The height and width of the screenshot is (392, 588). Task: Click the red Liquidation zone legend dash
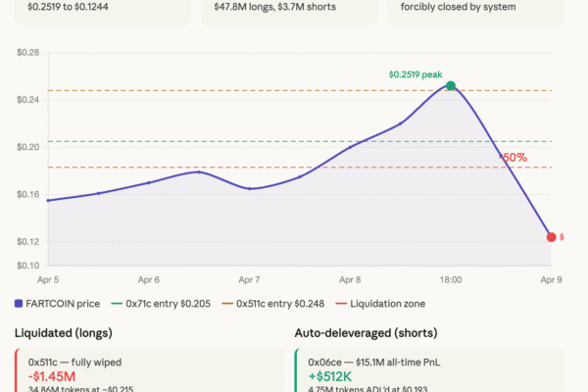click(x=340, y=303)
